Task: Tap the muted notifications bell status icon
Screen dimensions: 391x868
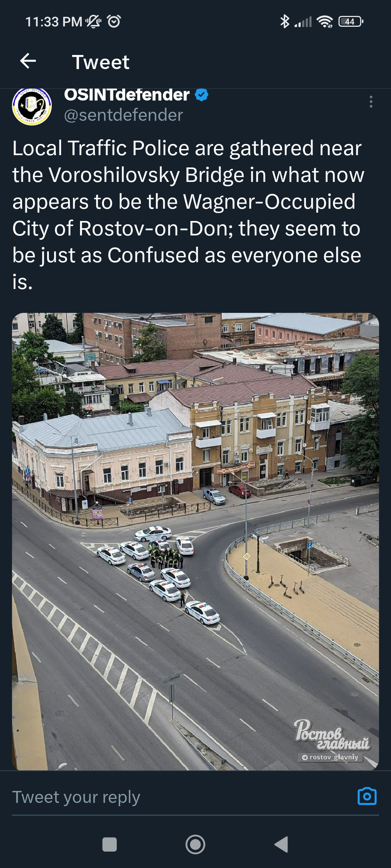Action: (x=93, y=22)
